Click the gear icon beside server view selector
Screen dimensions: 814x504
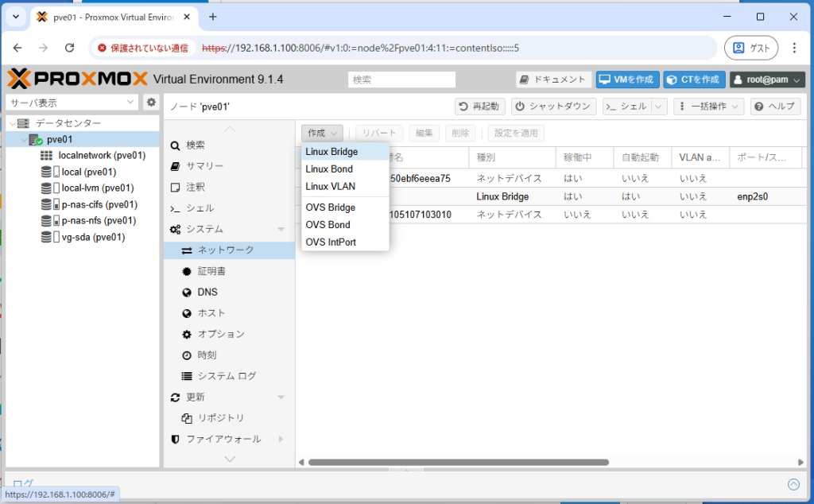151,103
